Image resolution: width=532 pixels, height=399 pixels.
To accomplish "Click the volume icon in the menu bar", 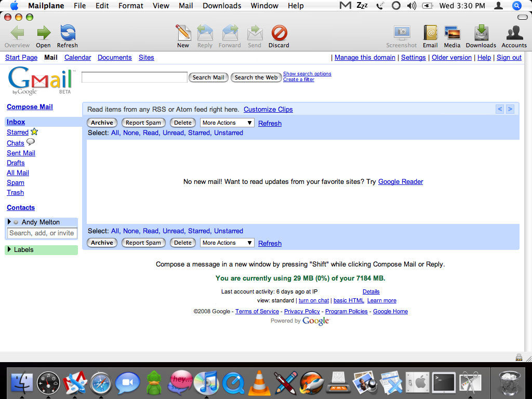I will [411, 5].
